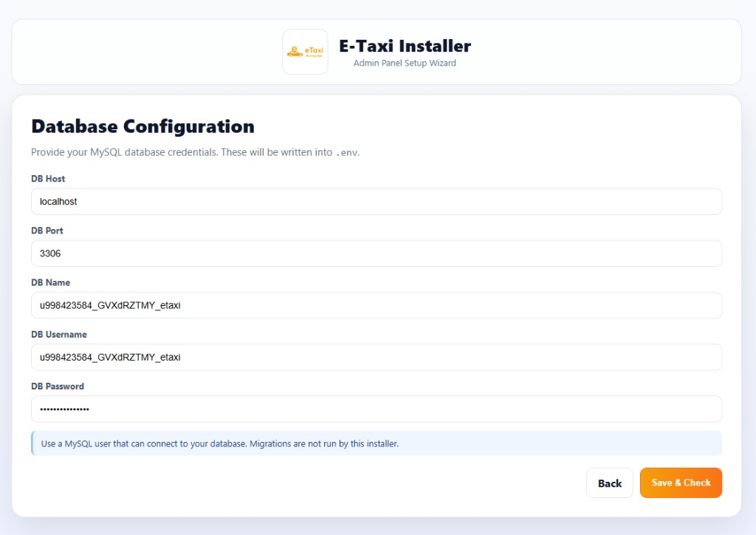
Task: Click the DB Password field
Action: (x=376, y=409)
